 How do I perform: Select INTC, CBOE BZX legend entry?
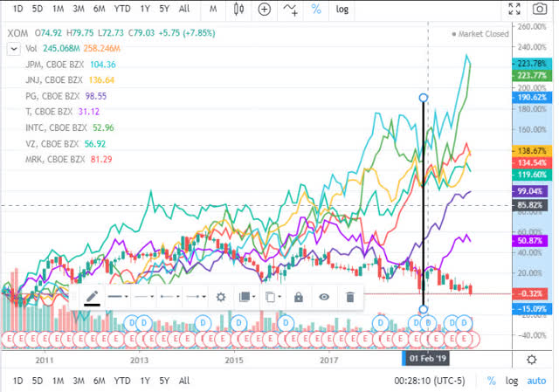pyautogui.click(x=56, y=127)
